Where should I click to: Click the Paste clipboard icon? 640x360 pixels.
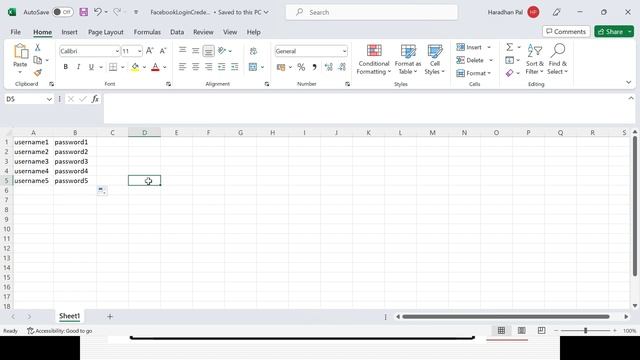click(x=20, y=52)
